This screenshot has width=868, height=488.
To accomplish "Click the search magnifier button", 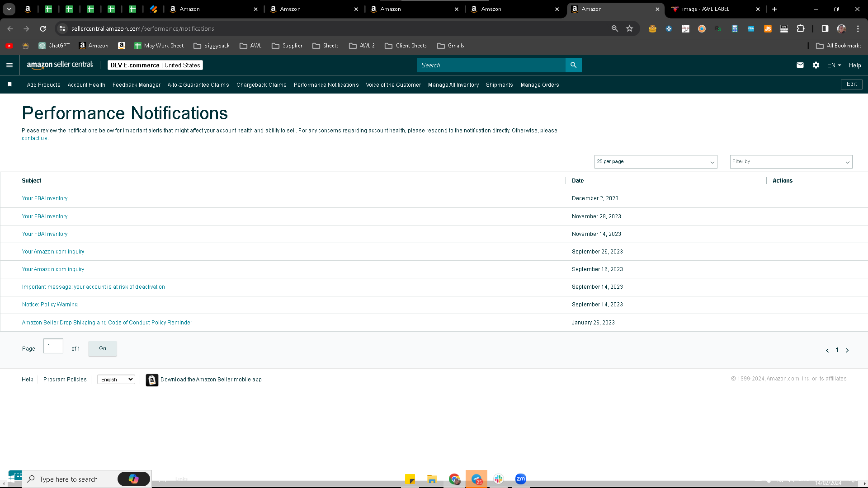I will point(573,65).
